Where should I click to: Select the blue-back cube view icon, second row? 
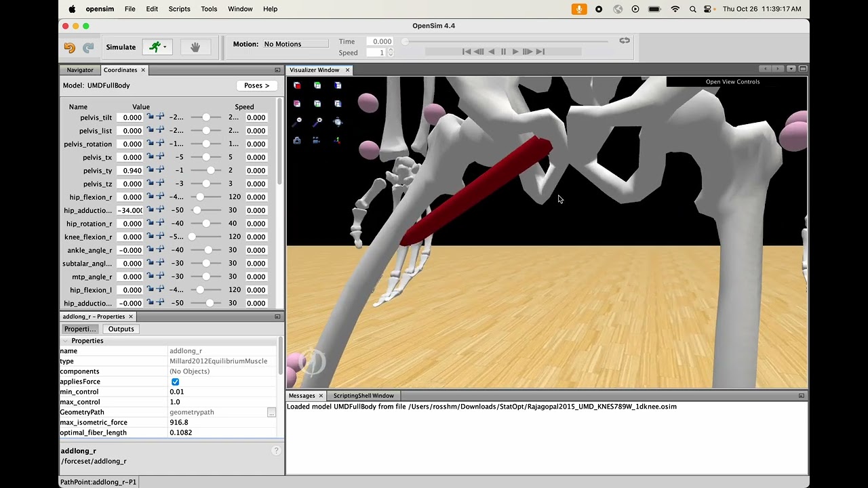[x=338, y=104]
